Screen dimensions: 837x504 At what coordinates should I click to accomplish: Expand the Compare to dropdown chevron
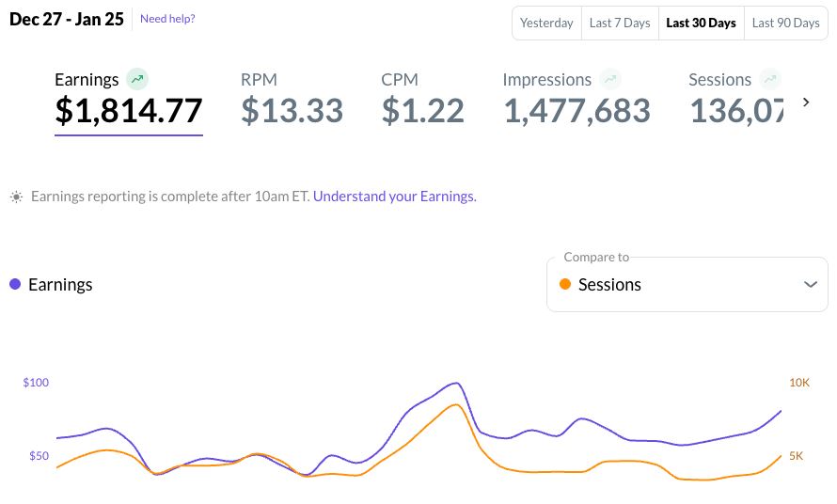(811, 284)
